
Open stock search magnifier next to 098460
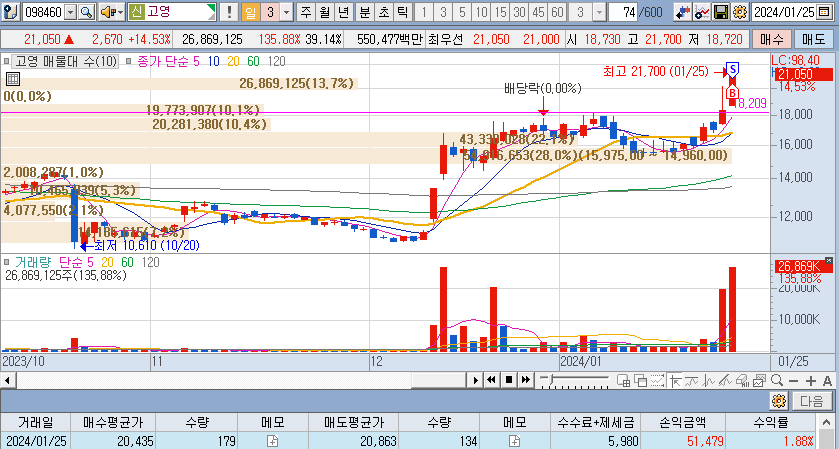(86, 12)
